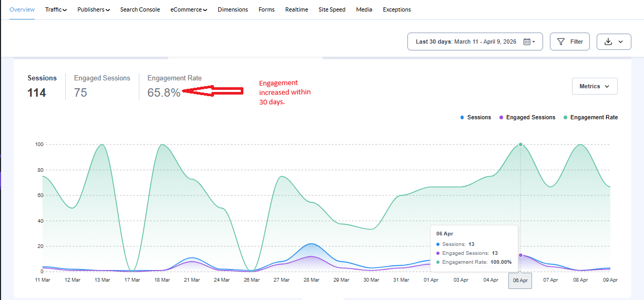Click the 09 Apr x-axis label
The width and height of the screenshot is (644, 300).
click(610, 280)
